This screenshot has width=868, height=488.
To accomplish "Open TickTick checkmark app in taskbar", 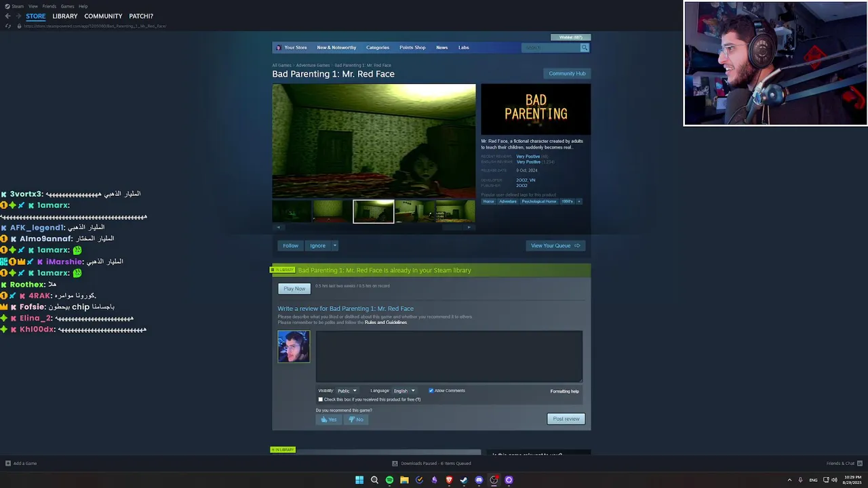I will pyautogui.click(x=419, y=480).
